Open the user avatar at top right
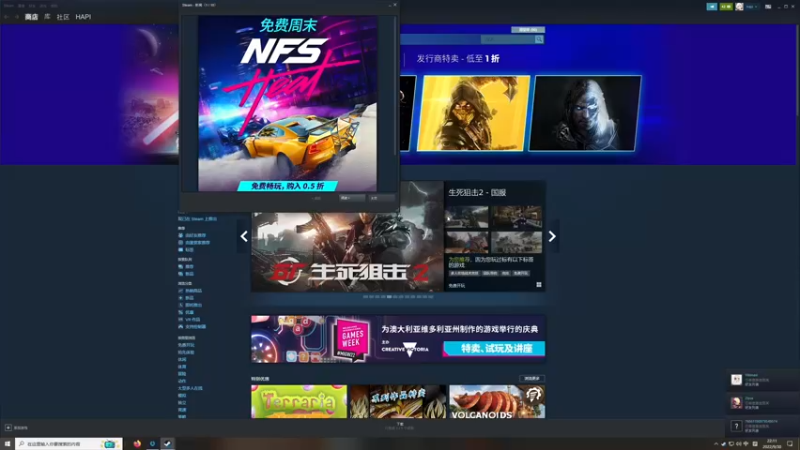 coord(739,7)
